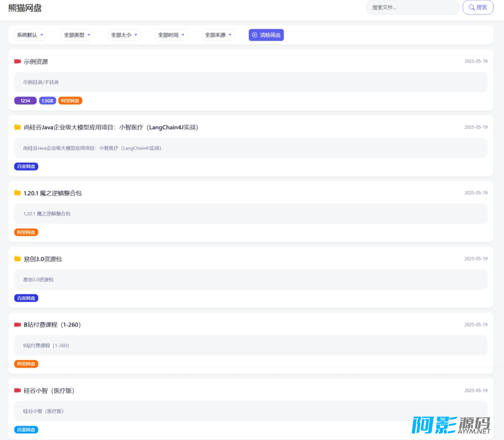
Task: Open the 全部来源 filter dropdown
Action: 218,35
